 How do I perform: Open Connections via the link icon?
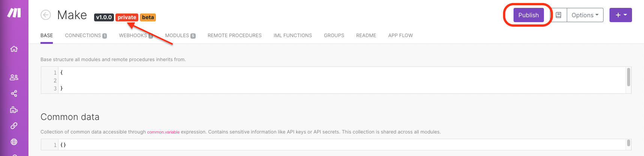[x=14, y=126]
